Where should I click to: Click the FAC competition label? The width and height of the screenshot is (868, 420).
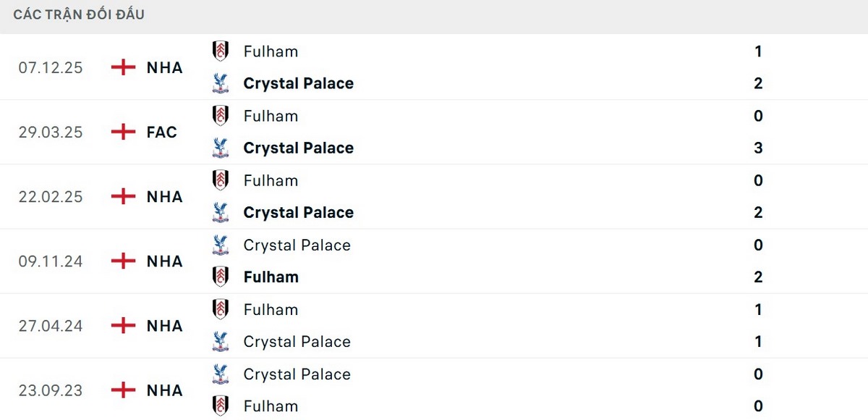[161, 132]
